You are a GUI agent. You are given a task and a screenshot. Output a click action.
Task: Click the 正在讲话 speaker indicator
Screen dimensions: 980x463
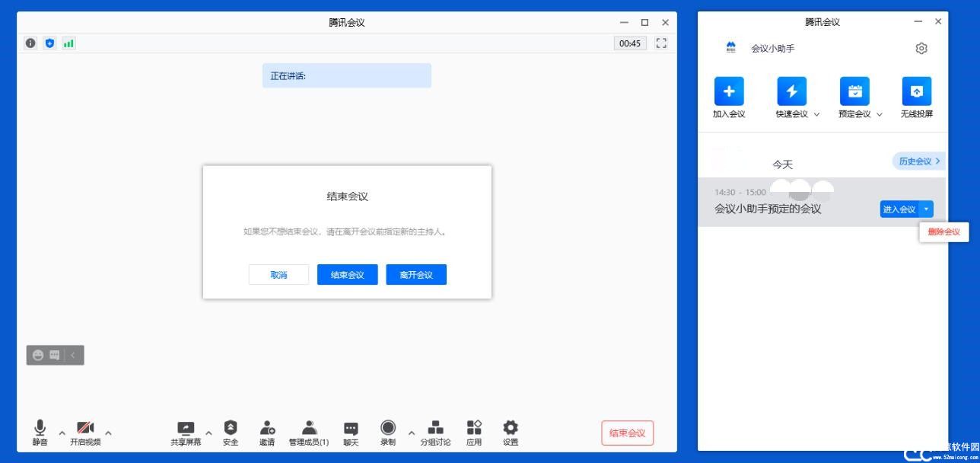pos(347,75)
